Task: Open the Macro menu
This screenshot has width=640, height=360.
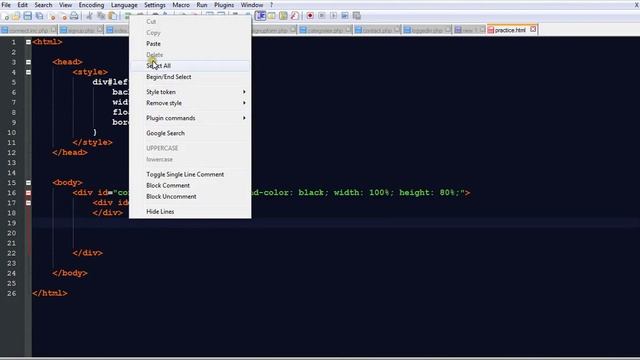Action: [x=181, y=5]
